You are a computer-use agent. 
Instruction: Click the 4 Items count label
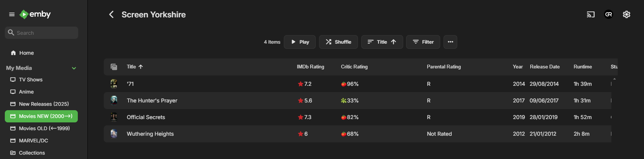coord(272,42)
